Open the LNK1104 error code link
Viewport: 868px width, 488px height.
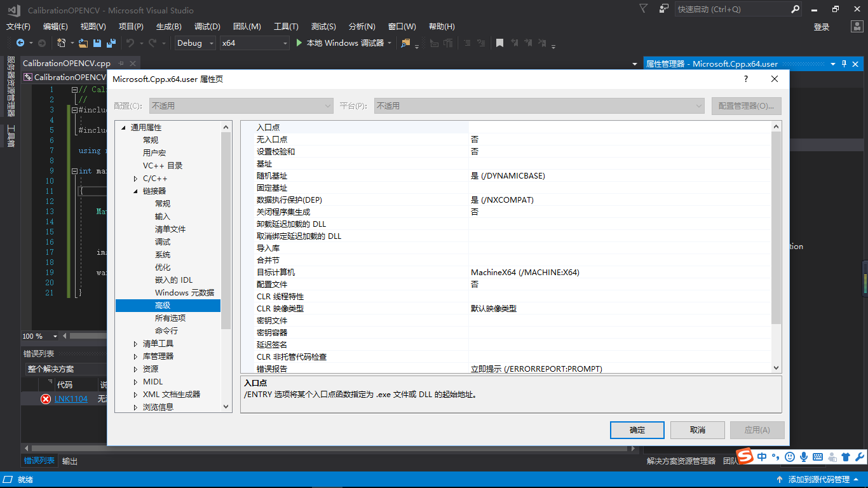(71, 399)
